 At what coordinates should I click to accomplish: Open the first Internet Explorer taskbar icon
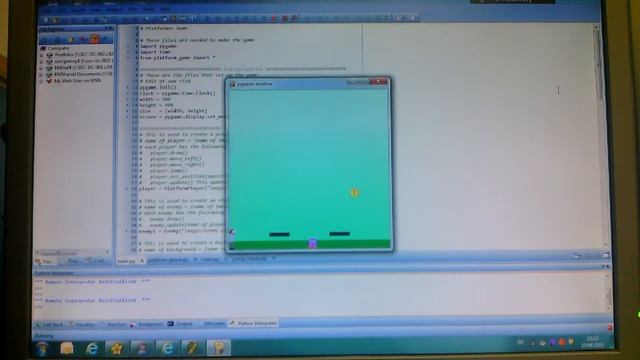[x=92, y=349]
